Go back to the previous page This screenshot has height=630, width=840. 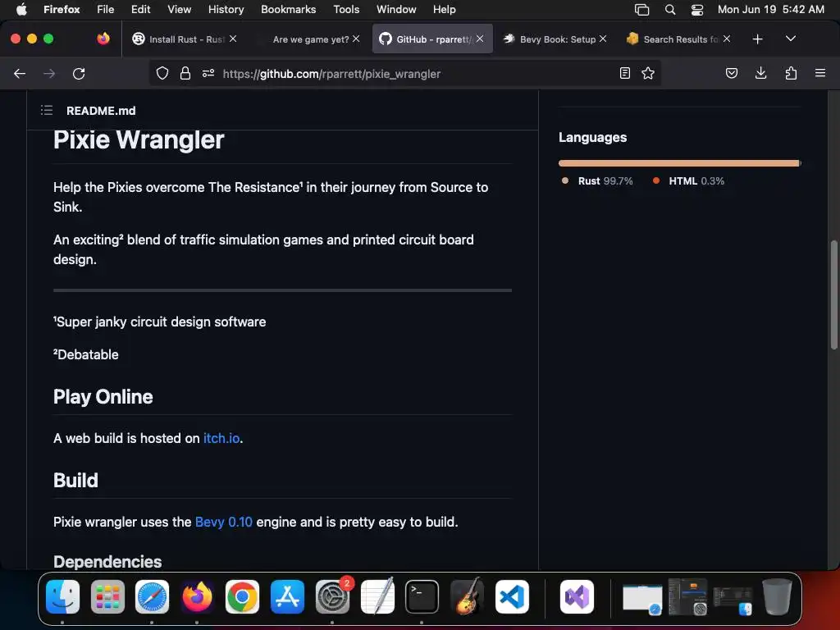pyautogui.click(x=20, y=73)
